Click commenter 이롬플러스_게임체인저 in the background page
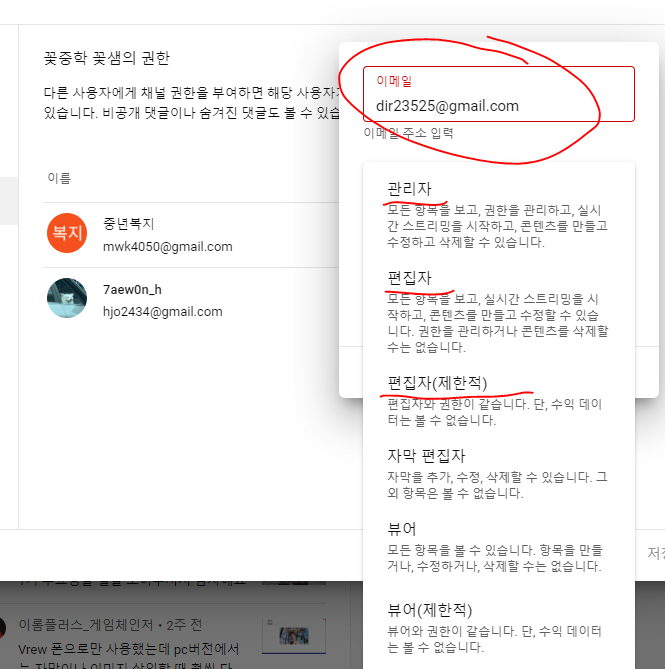 86,625
